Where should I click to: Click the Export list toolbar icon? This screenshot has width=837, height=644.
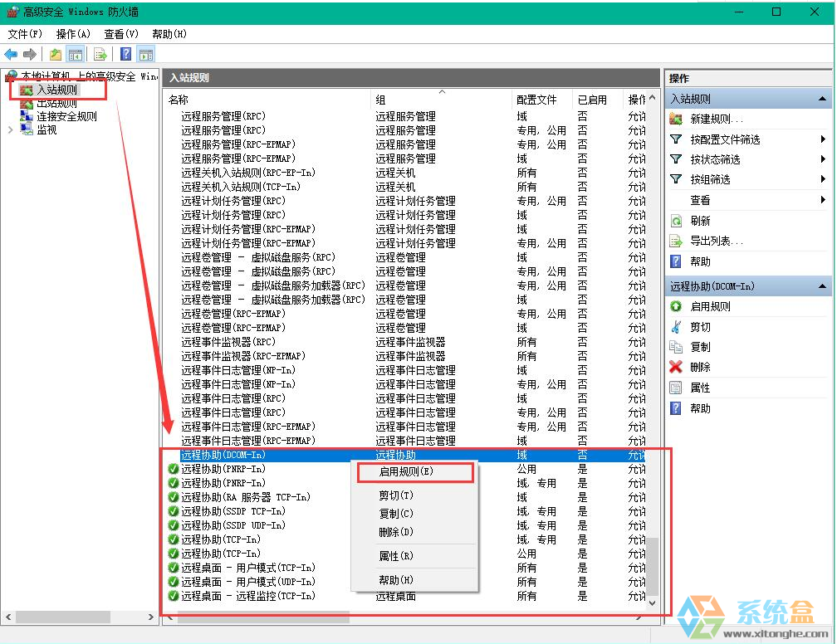(x=100, y=54)
